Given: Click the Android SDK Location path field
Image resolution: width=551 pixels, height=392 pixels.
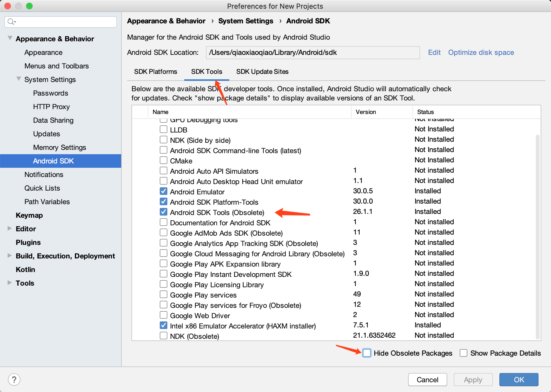Looking at the screenshot, I should (x=313, y=52).
